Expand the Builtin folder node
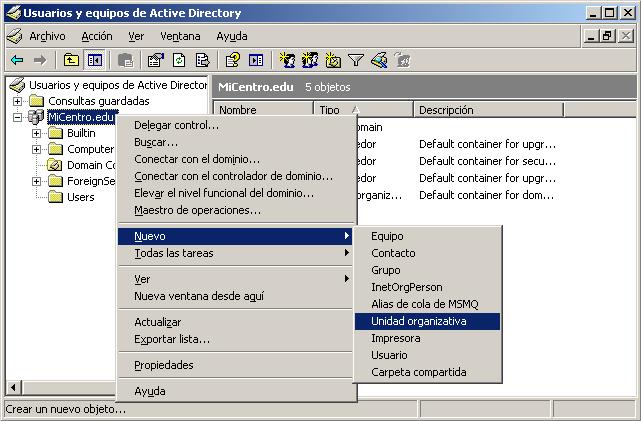Image resolution: width=641 pixels, height=421 pixels. click(x=36, y=133)
